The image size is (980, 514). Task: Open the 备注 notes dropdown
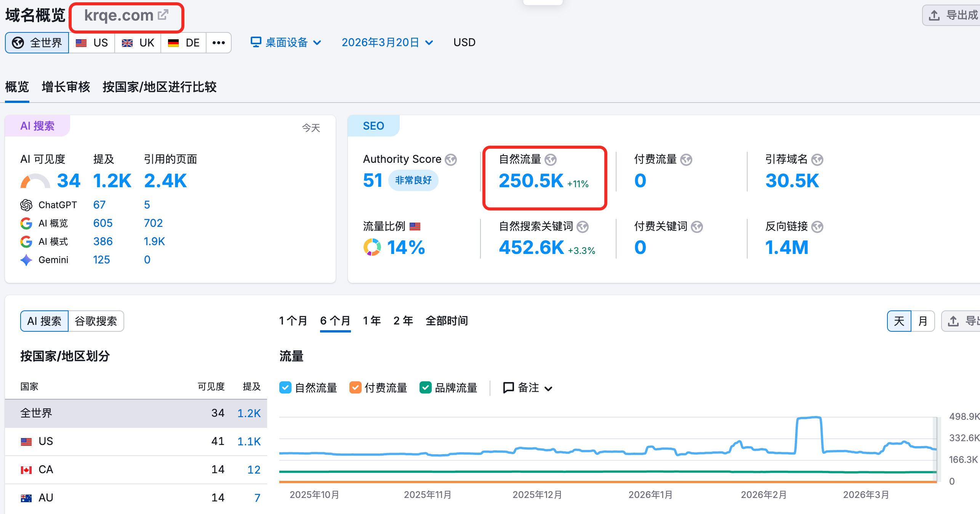click(x=528, y=388)
